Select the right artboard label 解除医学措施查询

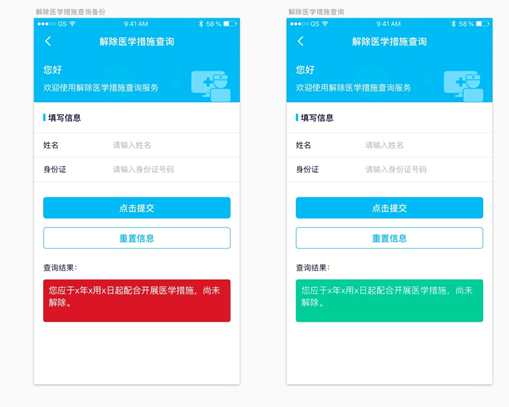pyautogui.click(x=316, y=12)
